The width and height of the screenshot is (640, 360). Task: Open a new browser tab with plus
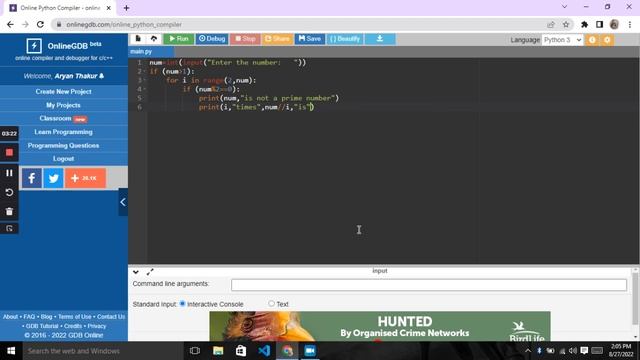click(x=126, y=8)
